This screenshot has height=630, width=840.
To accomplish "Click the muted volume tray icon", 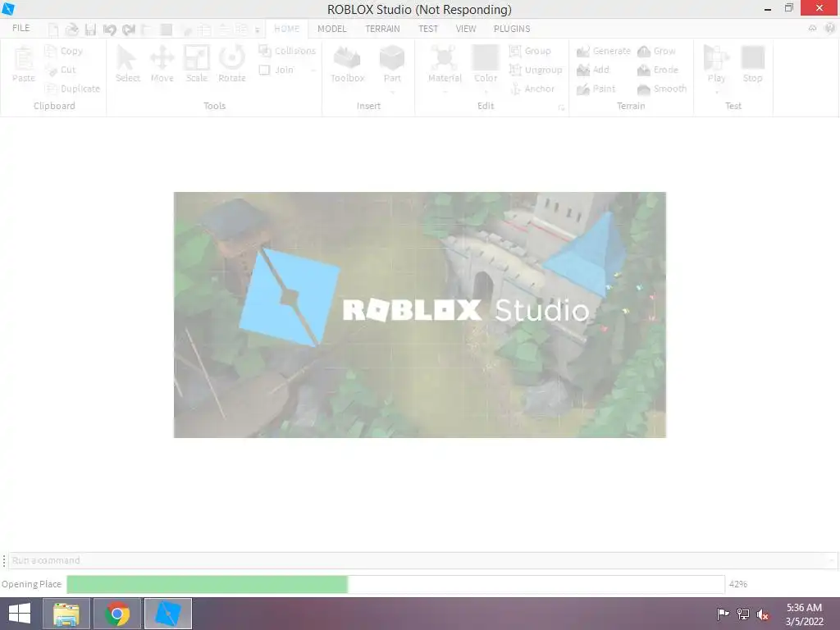I will pyautogui.click(x=762, y=614).
